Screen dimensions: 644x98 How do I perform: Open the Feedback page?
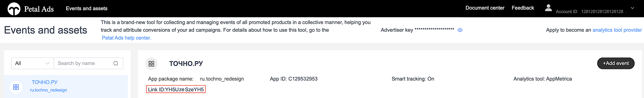pos(522,8)
